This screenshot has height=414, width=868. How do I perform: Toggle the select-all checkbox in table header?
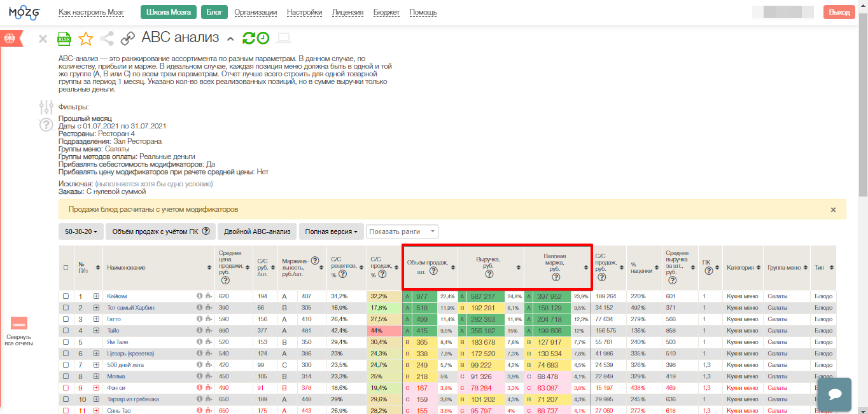66,268
